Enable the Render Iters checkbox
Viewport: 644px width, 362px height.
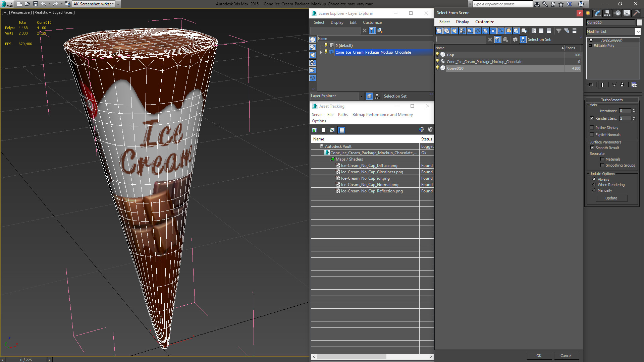pos(592,118)
